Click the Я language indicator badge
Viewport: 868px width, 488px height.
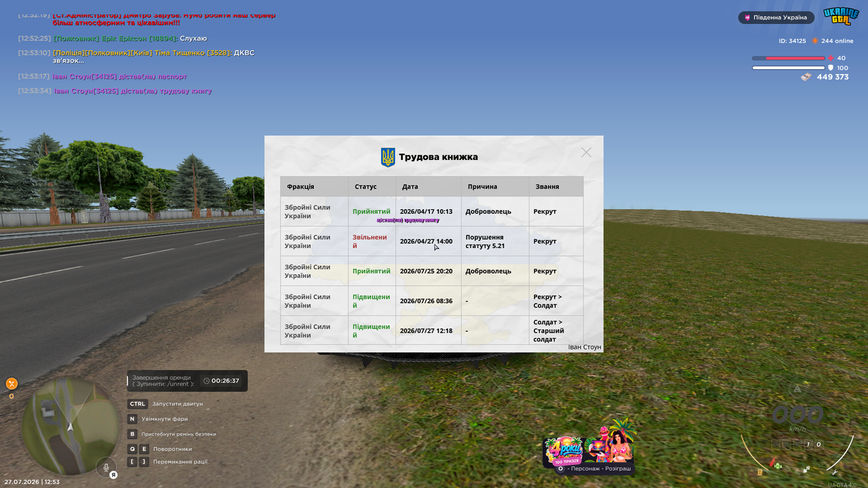[x=114, y=475]
